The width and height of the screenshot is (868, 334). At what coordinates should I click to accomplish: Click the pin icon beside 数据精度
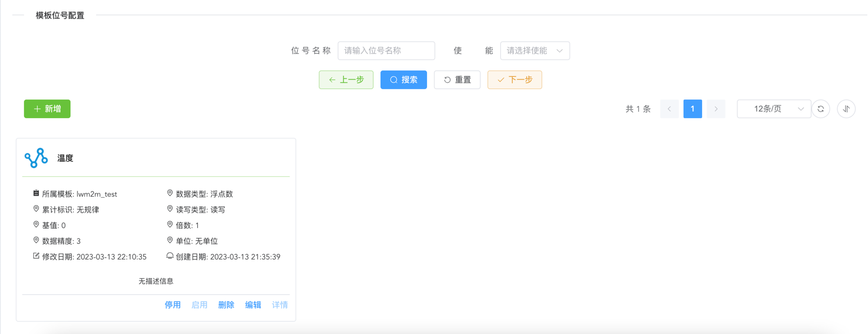pos(36,240)
